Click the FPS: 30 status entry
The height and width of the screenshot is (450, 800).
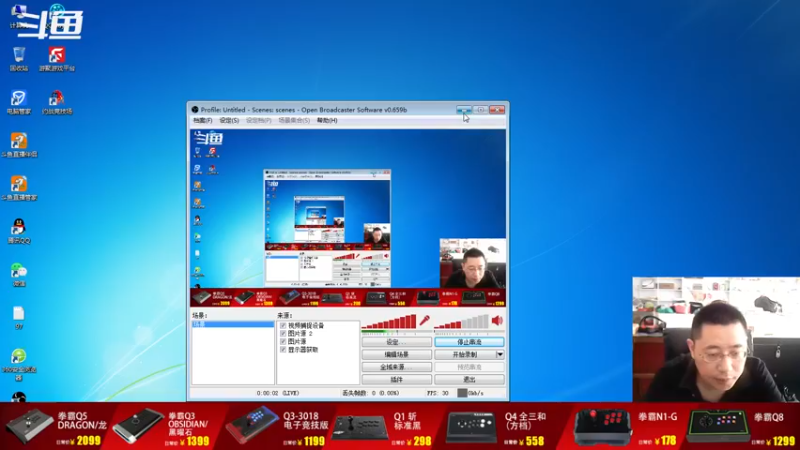tap(438, 393)
